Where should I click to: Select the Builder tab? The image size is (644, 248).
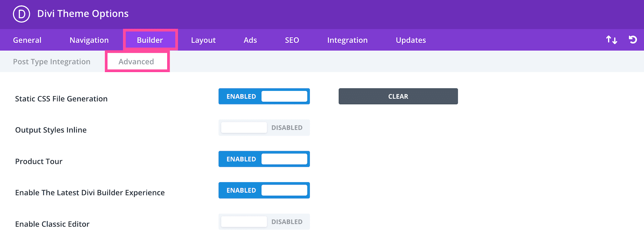150,40
